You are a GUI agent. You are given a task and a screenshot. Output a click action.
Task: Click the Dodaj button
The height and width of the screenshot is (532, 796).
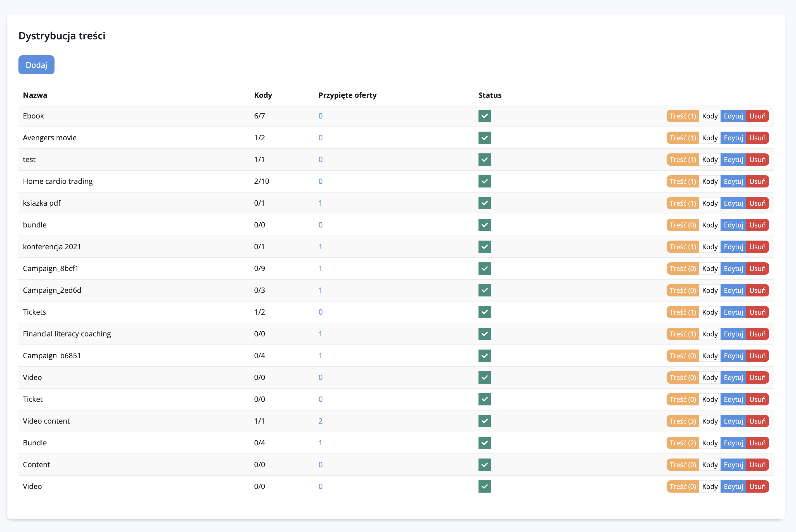36,65
